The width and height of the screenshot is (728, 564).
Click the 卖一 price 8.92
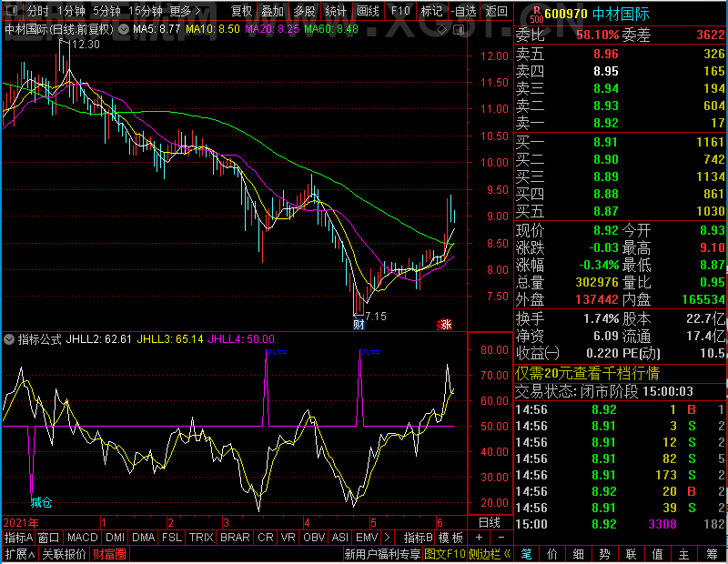point(606,123)
